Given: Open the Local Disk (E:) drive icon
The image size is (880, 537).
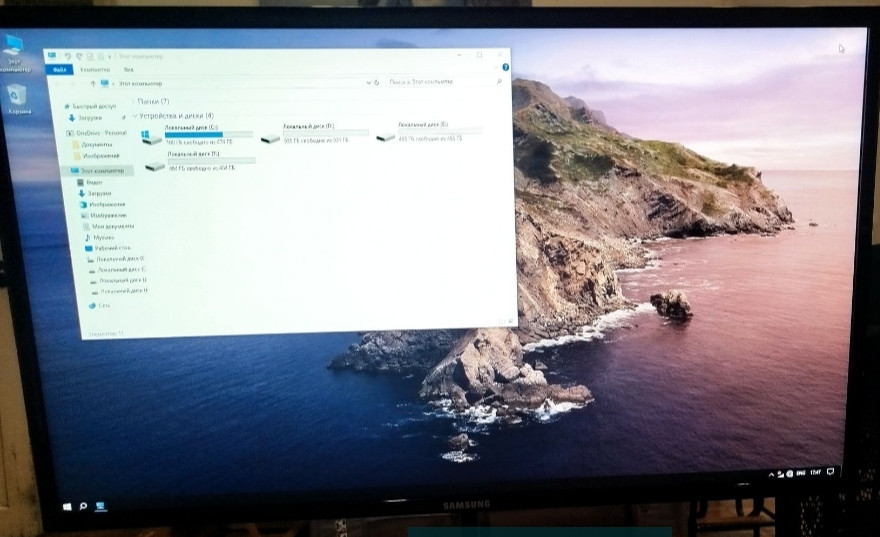Looking at the screenshot, I should pyautogui.click(x=386, y=136).
